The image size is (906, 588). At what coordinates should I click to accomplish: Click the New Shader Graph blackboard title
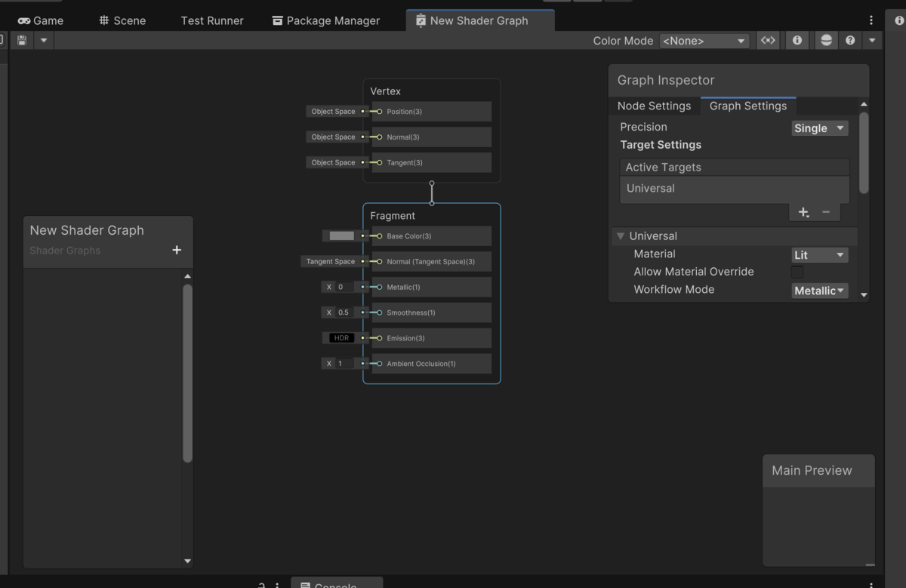(87, 230)
